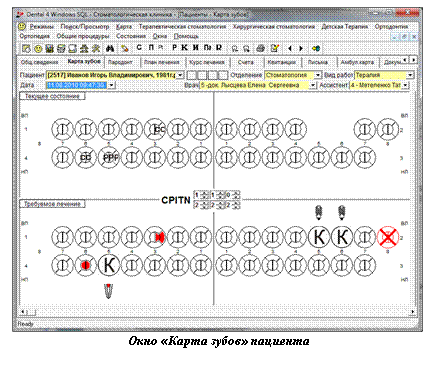Viewport: 437px width, 372px height.
Task: Select the red crossed-out tooth in treatment chart
Action: click(x=388, y=237)
